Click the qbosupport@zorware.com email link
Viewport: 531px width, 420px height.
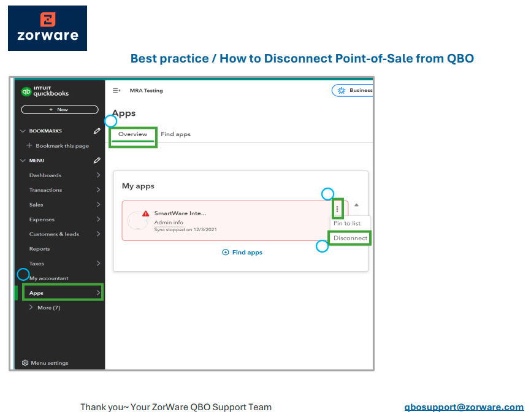464,407
